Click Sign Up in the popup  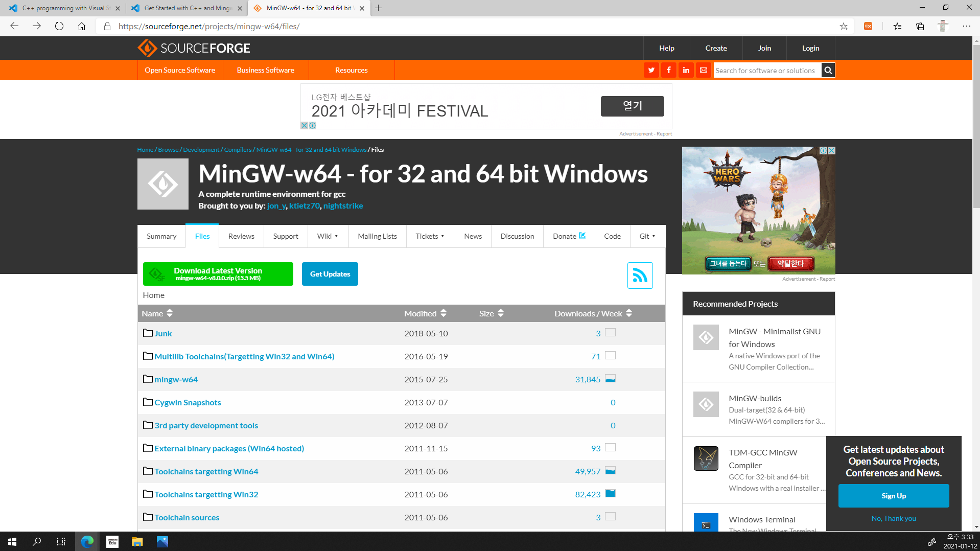click(x=894, y=496)
